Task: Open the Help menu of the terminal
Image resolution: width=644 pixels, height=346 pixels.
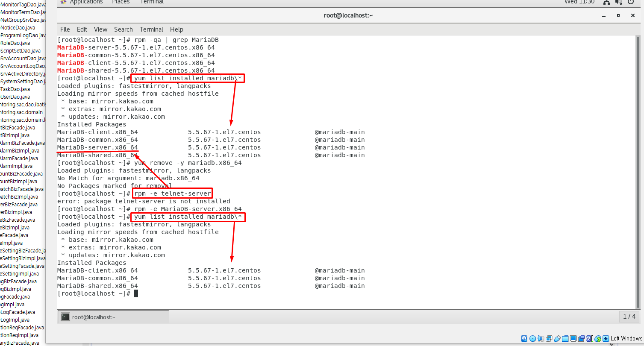Action: point(176,29)
